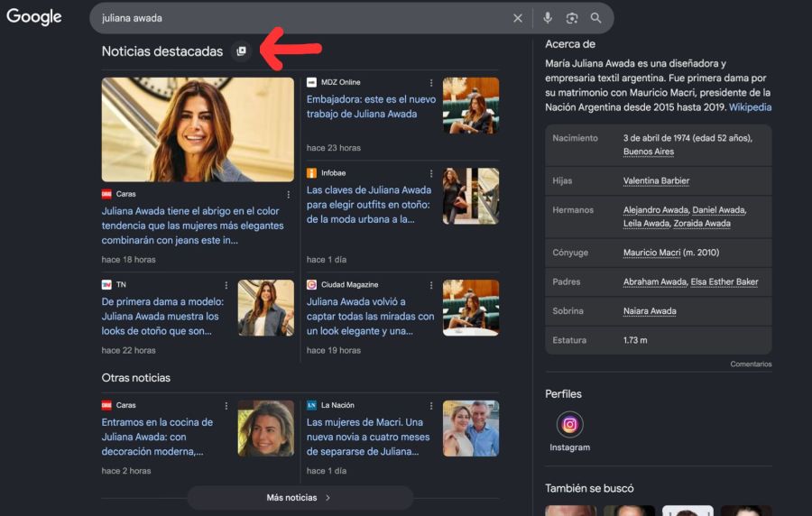Click the MDZ Online source favicon
812x516 pixels.
tap(311, 82)
